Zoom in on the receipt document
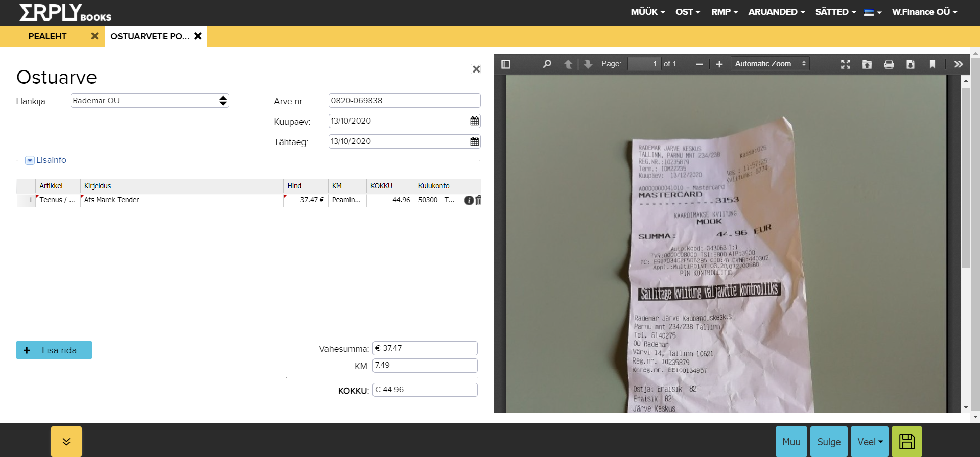The height and width of the screenshot is (457, 980). (x=719, y=64)
